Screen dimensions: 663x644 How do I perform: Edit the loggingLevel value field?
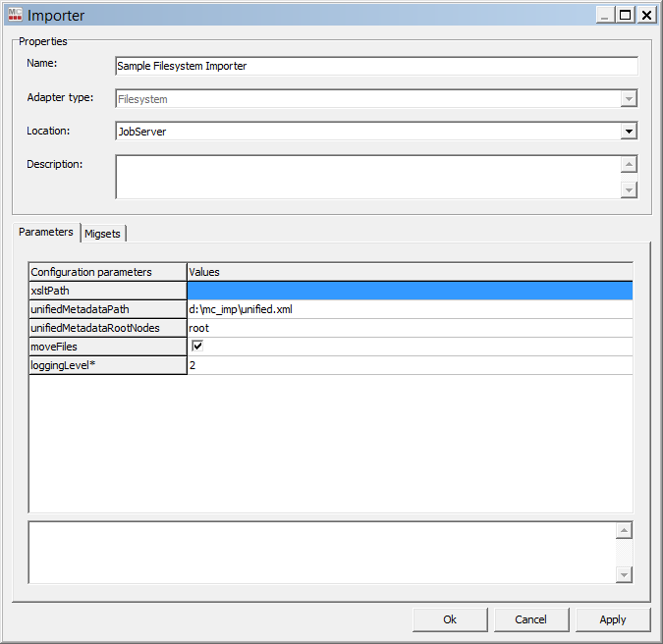pyautogui.click(x=409, y=365)
